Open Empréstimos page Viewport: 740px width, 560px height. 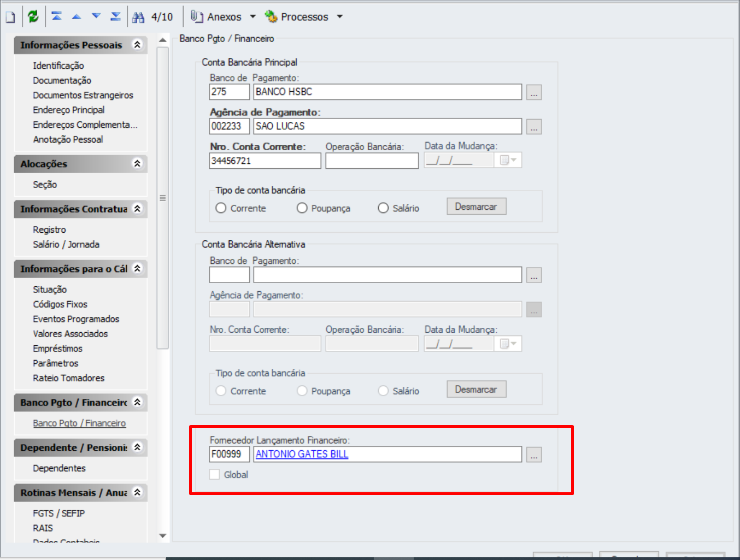coord(57,349)
